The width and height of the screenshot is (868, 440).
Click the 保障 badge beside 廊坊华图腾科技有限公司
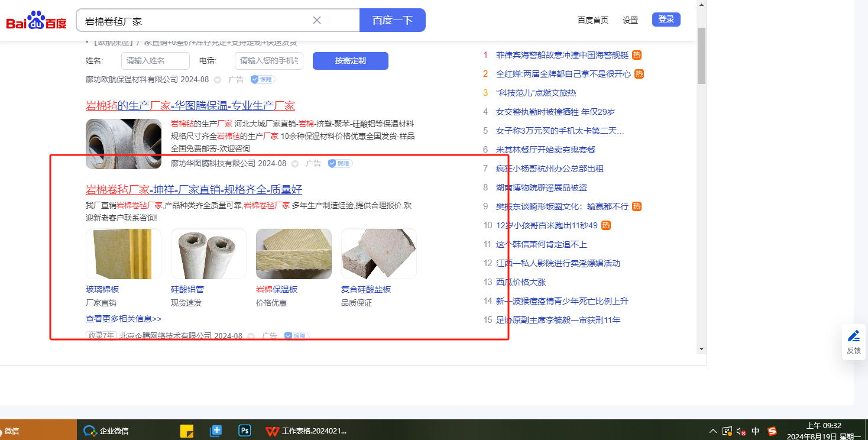(340, 163)
